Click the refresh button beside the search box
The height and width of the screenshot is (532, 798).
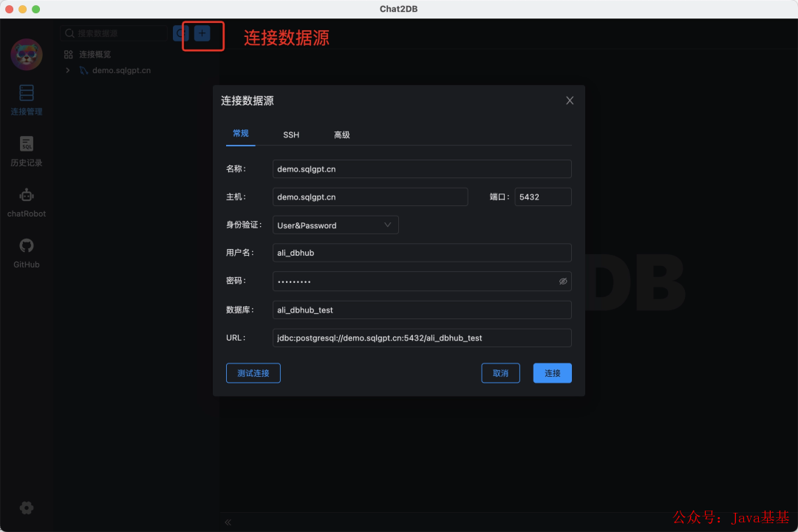pyautogui.click(x=181, y=33)
